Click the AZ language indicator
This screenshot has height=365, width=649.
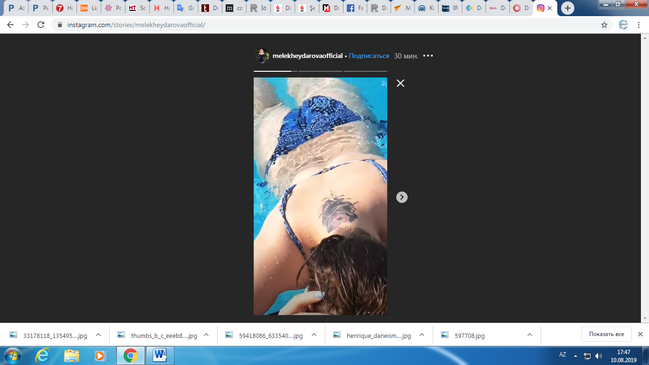pyautogui.click(x=562, y=355)
